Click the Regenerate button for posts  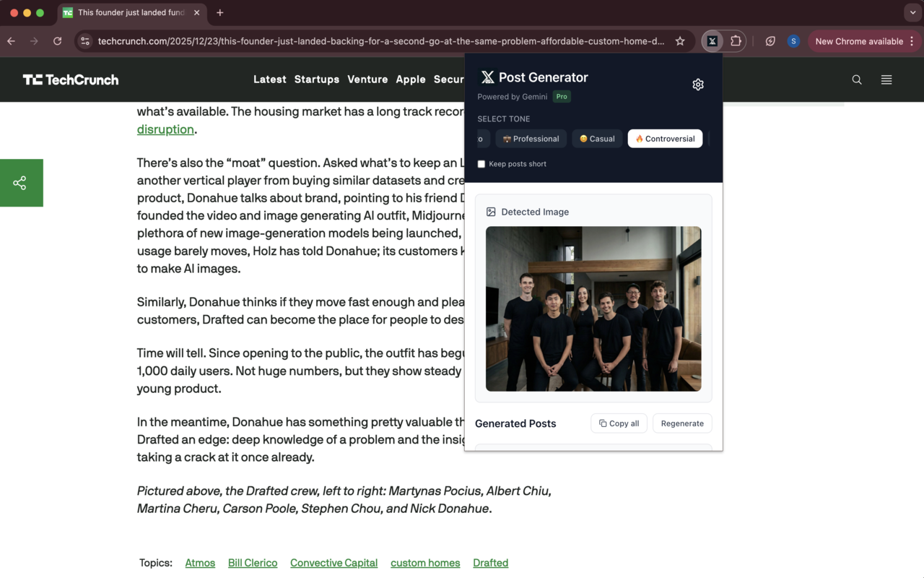pos(681,423)
